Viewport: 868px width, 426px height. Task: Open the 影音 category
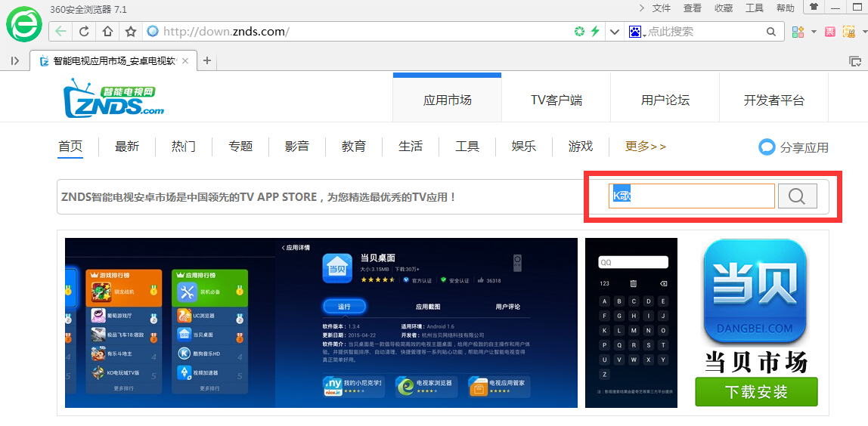point(297,147)
